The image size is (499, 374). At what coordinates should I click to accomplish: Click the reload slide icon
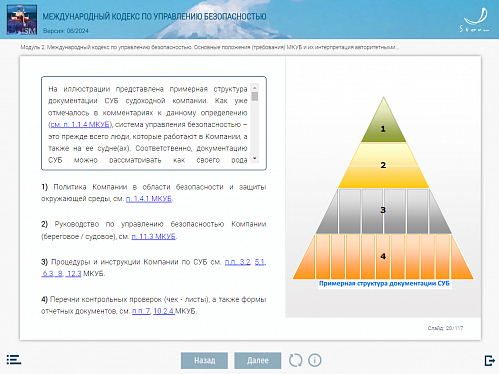295,360
